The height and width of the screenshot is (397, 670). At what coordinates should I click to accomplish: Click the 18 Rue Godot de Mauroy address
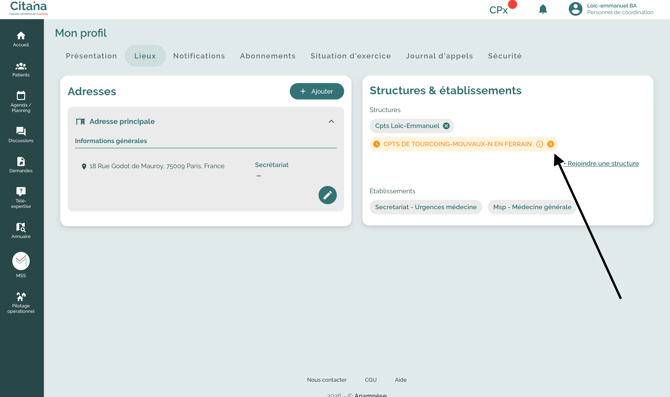pos(156,166)
